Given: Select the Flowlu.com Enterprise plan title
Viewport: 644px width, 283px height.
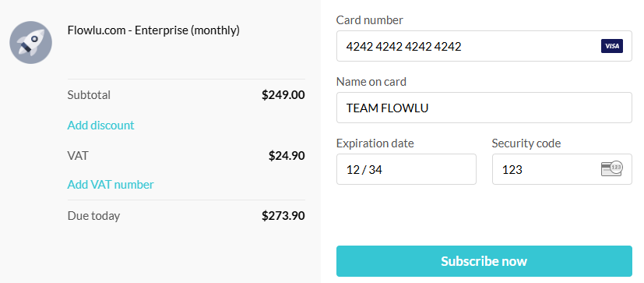Looking at the screenshot, I should 153,30.
